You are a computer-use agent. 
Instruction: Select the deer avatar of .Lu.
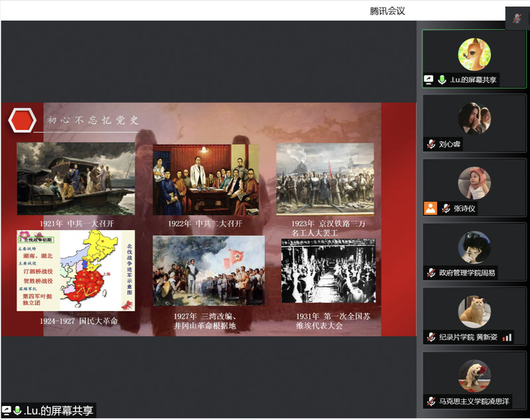tap(474, 54)
